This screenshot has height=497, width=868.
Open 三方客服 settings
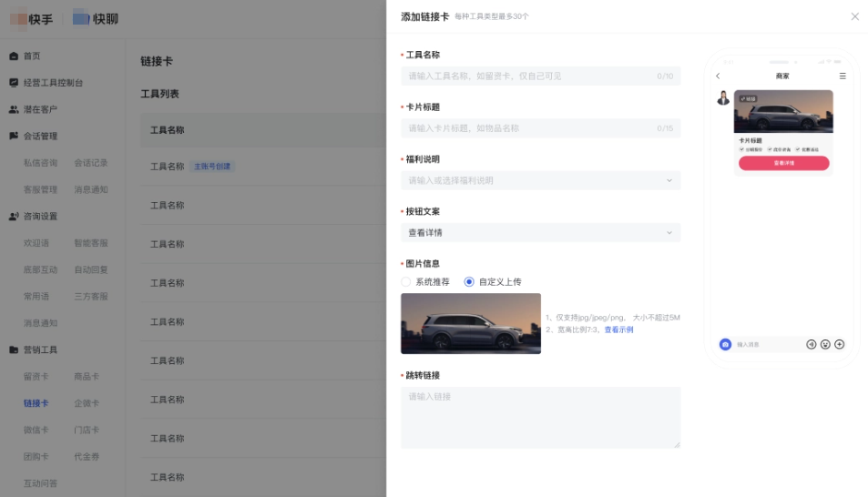(91, 296)
